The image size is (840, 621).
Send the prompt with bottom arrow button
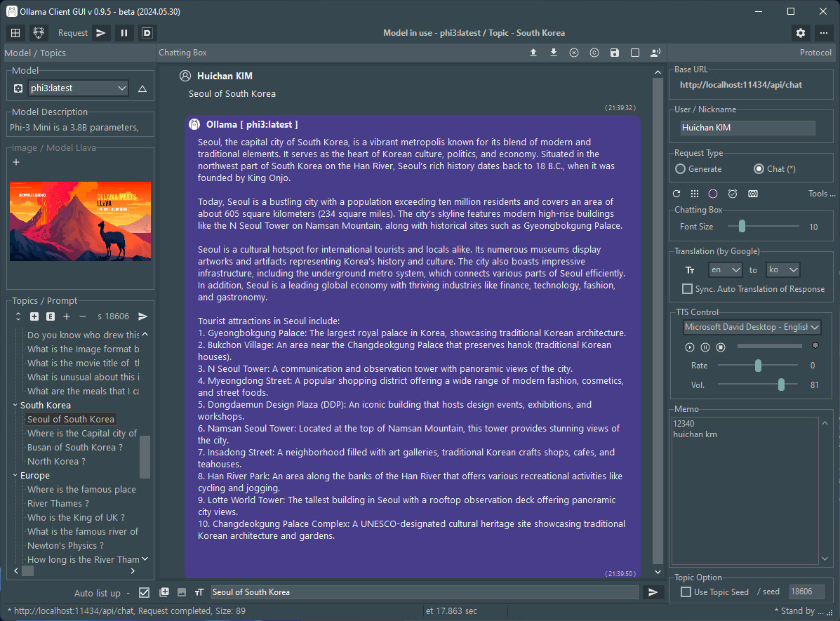[653, 592]
